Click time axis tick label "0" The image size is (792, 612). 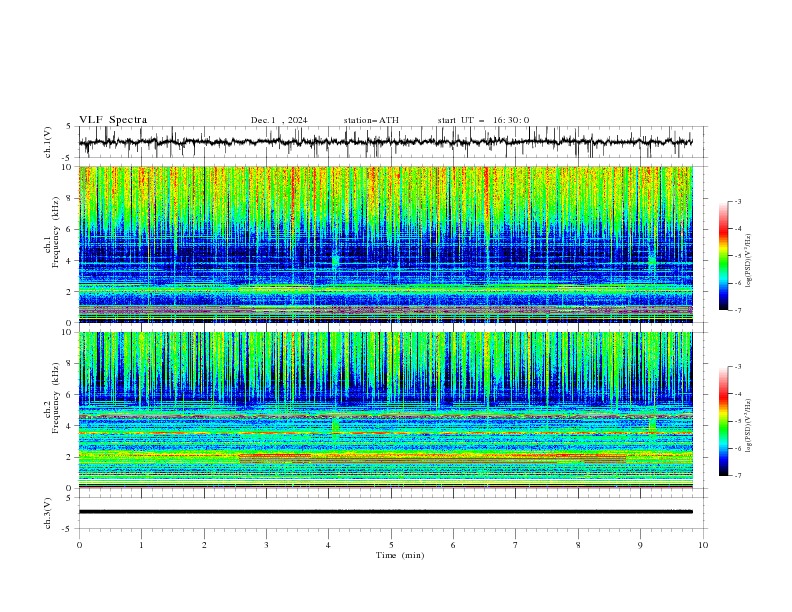click(79, 545)
